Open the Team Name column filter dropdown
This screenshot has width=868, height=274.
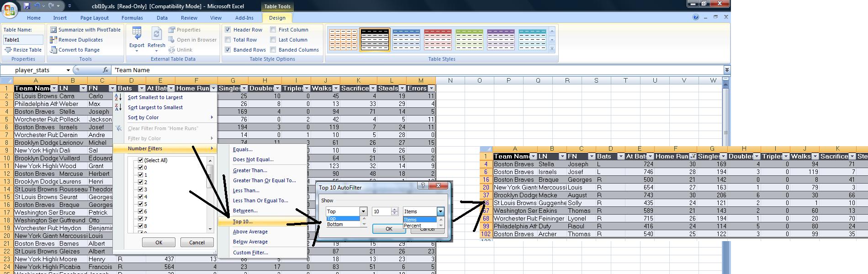tap(54, 89)
